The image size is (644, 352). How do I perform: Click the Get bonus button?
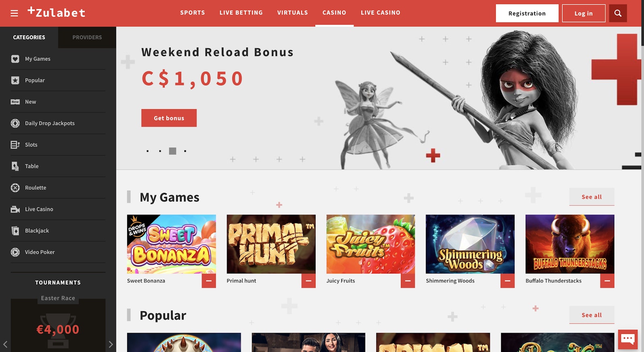pyautogui.click(x=169, y=118)
